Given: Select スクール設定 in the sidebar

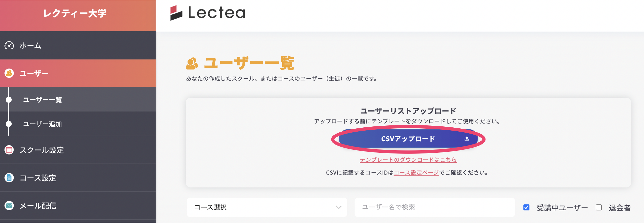Looking at the screenshot, I should point(42,150).
